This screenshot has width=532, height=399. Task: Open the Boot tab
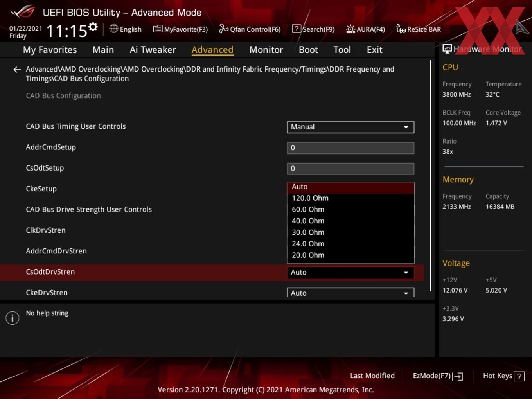point(308,50)
